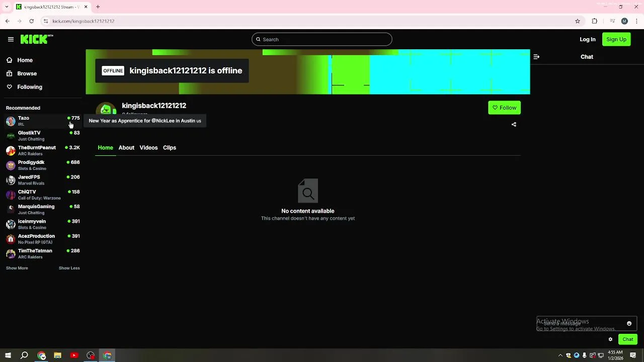Click iceinmyvein's avatar

click(x=11, y=224)
